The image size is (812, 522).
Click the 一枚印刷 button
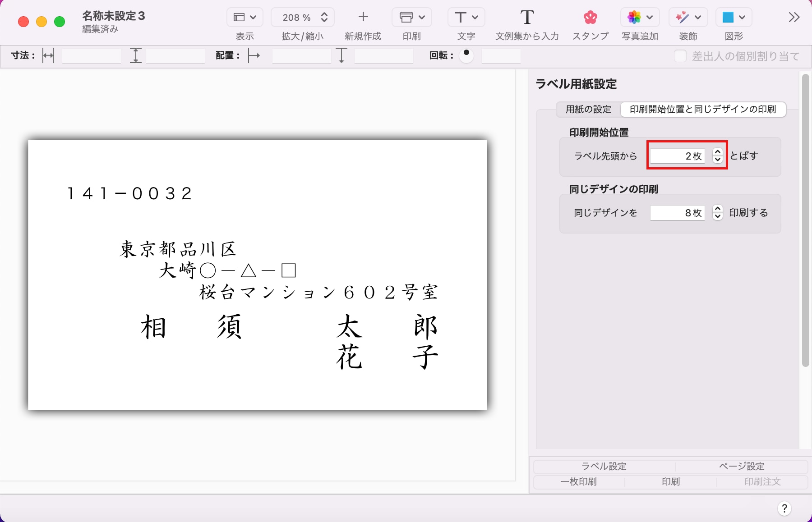click(578, 482)
